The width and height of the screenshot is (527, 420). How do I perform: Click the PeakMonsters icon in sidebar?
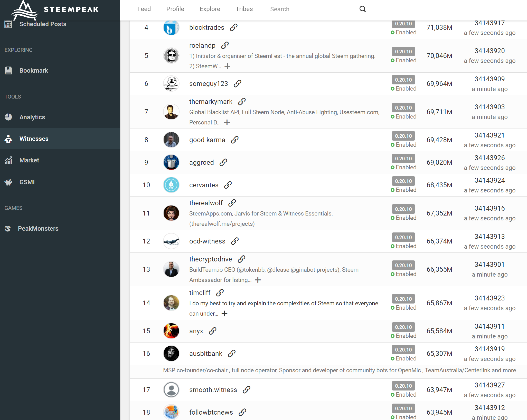pos(8,228)
